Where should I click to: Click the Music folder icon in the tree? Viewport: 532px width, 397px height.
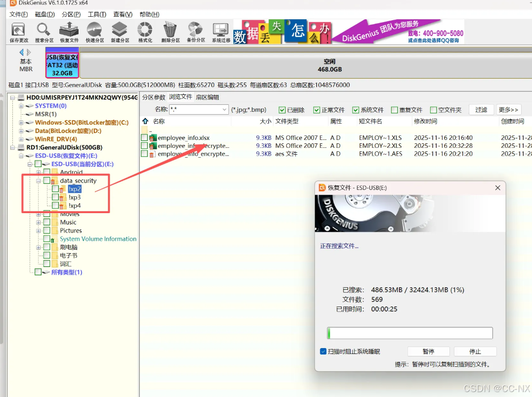[x=55, y=222]
